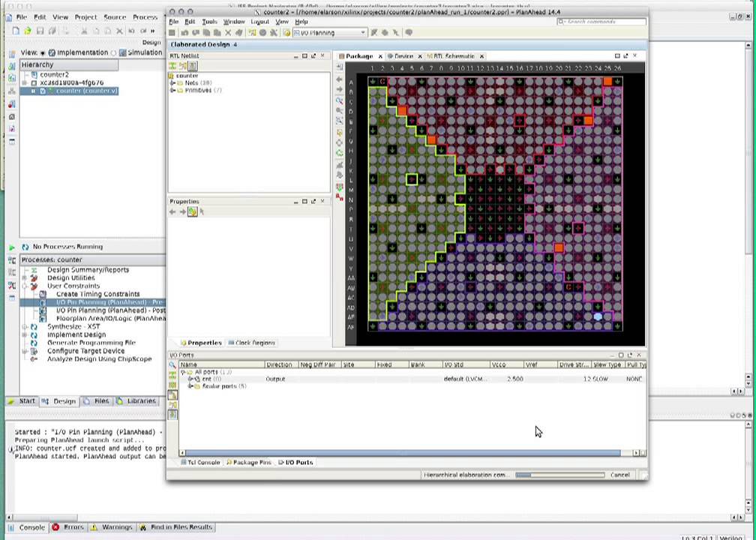Click the topmost icon in ISE sidebar beside Hierarchy
Viewport: 756px width, 540px height.
pos(12,53)
